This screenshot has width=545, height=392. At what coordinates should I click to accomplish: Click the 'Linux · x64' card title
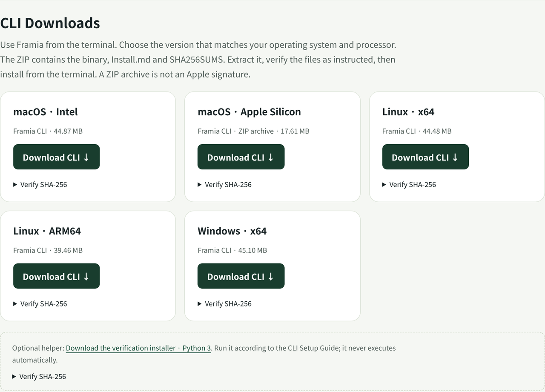point(408,112)
